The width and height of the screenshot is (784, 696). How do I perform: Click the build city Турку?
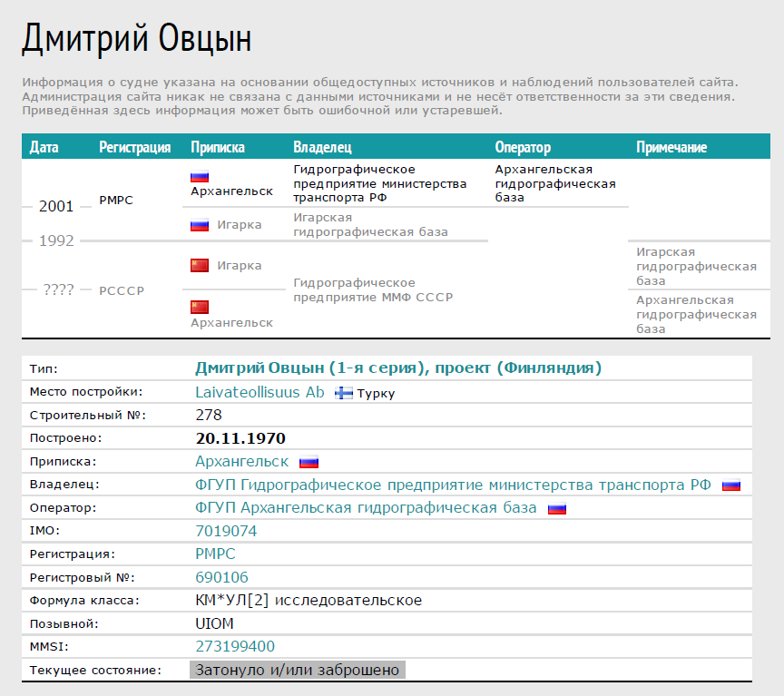tap(376, 394)
